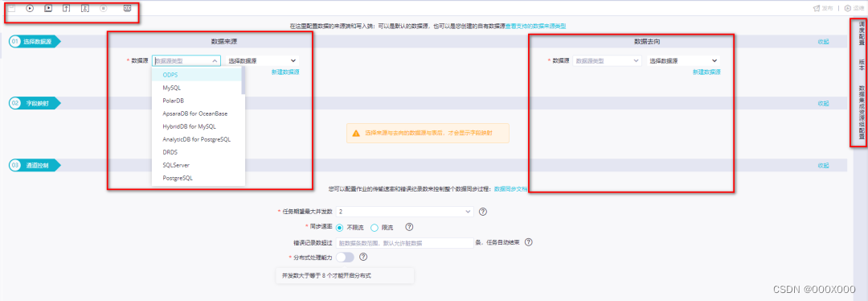868x301 pixels.
Task: Choose AnalyticDB for PostgreSQL option
Action: [x=197, y=139]
